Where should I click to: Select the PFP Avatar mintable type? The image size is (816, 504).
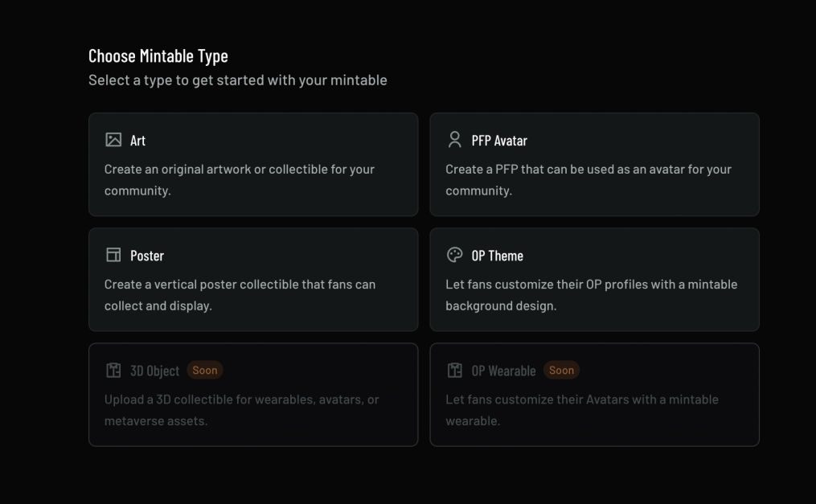click(594, 164)
